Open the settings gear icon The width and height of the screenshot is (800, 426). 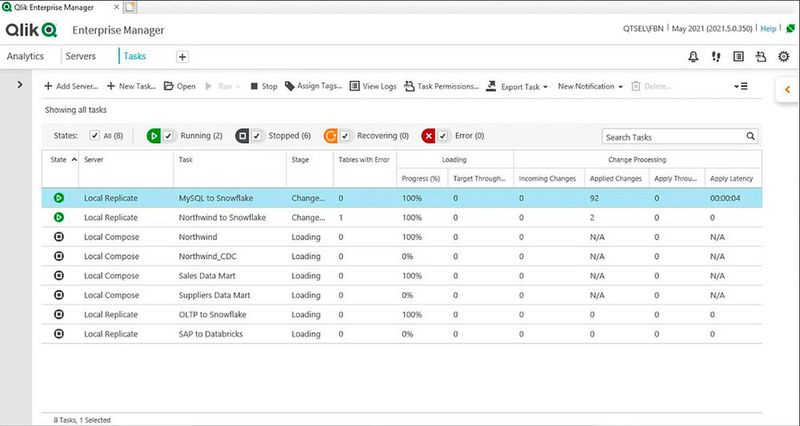pos(784,57)
